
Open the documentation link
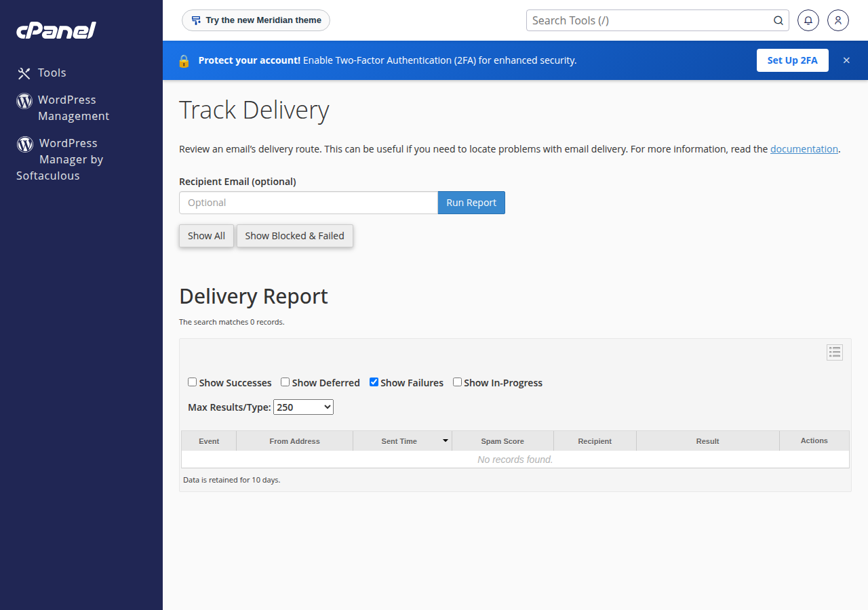click(804, 149)
